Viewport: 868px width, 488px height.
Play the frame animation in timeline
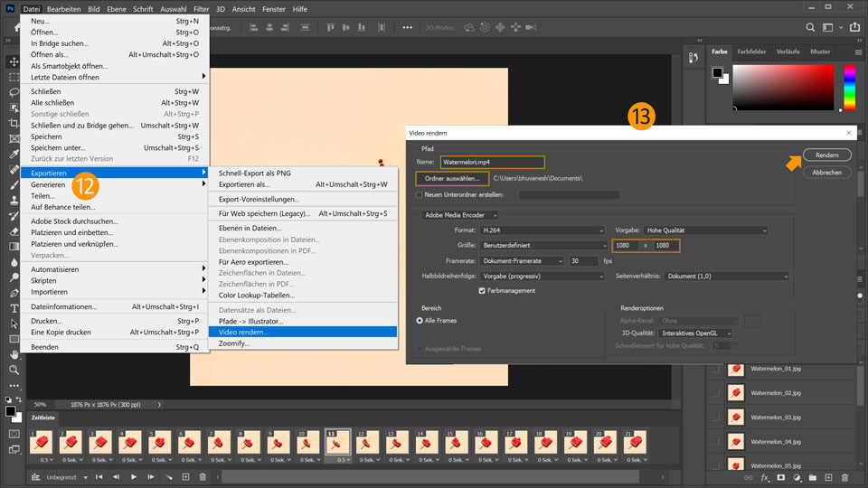click(134, 476)
